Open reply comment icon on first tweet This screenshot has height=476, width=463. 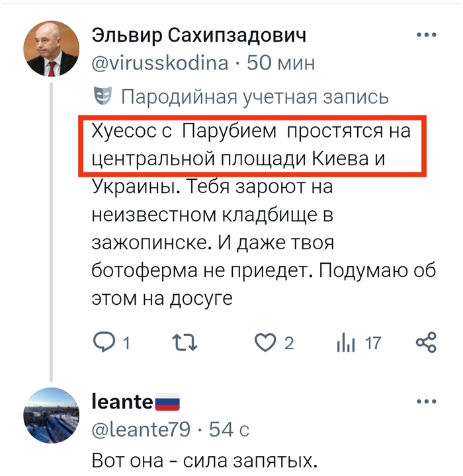[x=105, y=342]
